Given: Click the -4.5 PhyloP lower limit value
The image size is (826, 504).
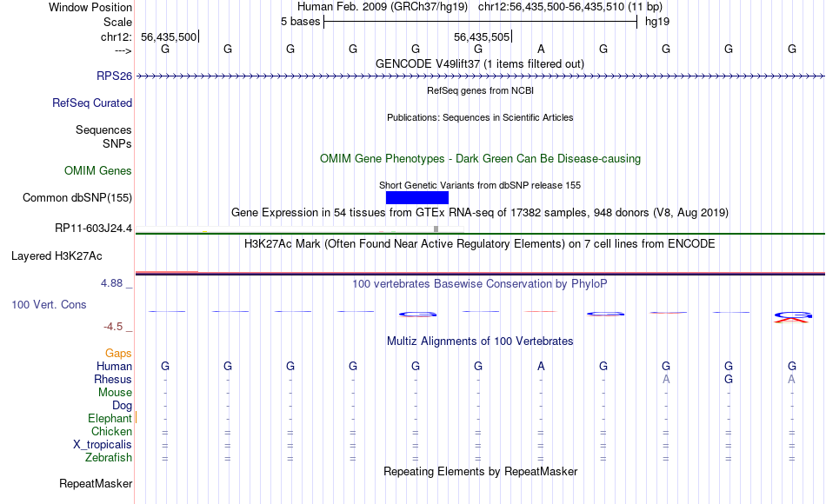Looking at the screenshot, I should [x=113, y=327].
